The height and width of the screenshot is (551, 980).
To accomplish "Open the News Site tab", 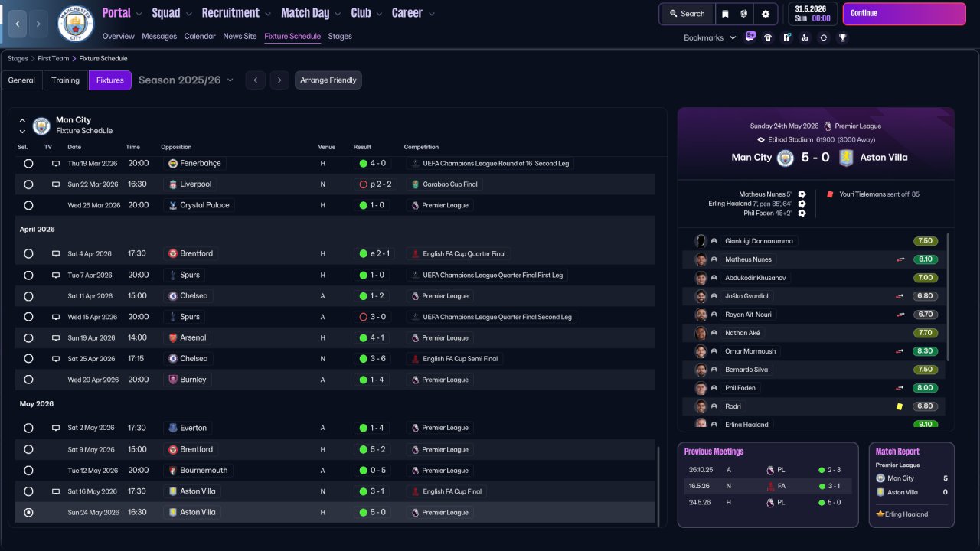I will 240,36.
